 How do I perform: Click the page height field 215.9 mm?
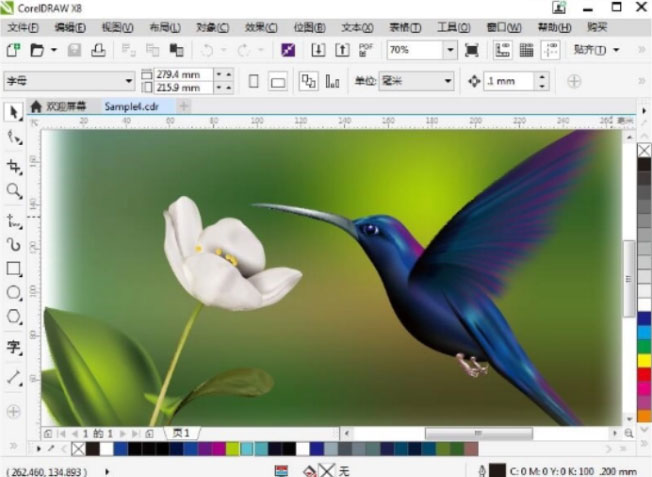point(183,88)
